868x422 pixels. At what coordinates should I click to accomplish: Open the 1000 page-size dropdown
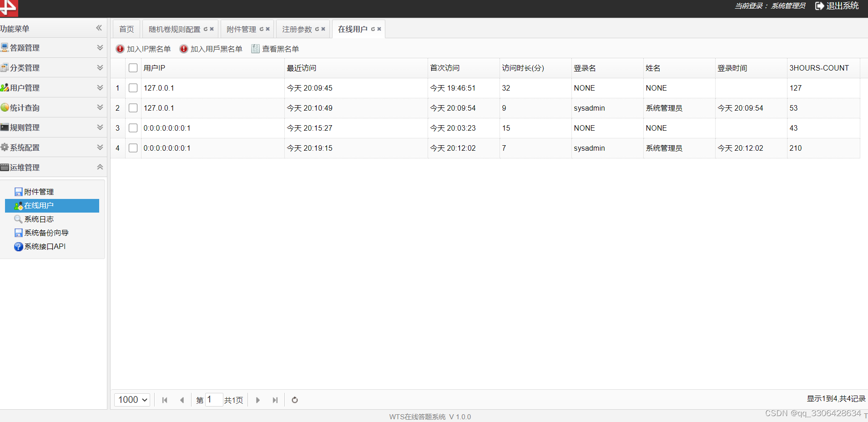(x=132, y=400)
